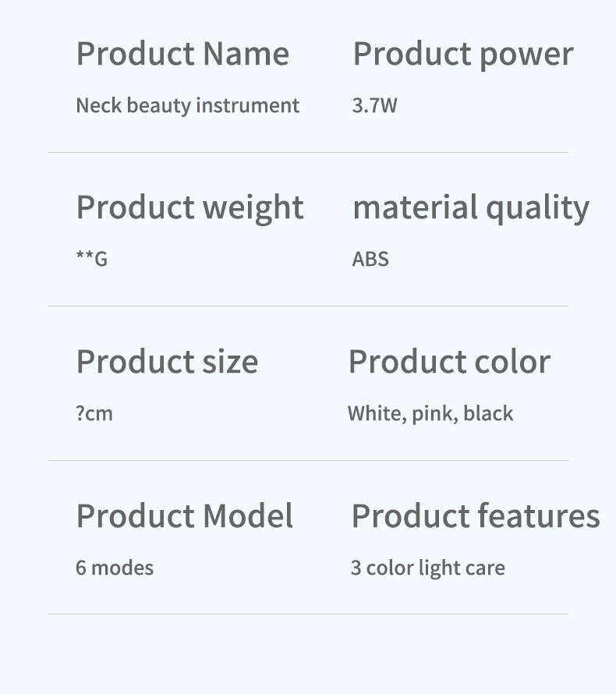Select the "Neck beauty instrument" text
Screen dimensions: 616x694
point(187,105)
